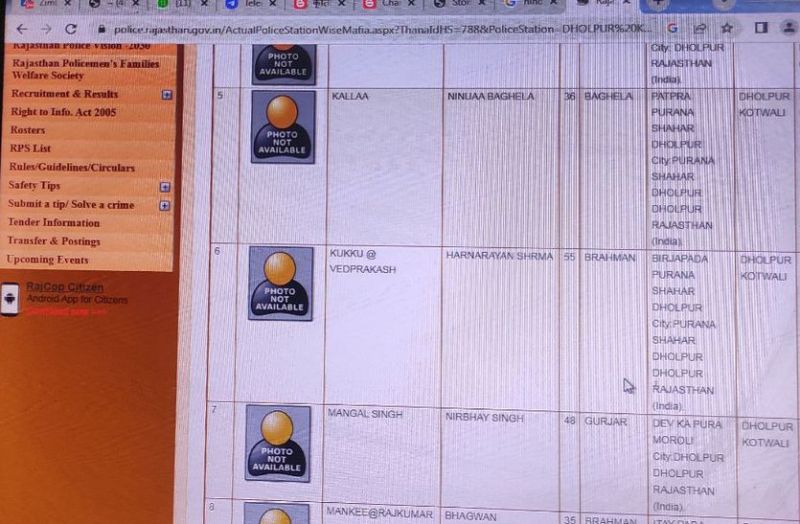Reload the page with refresh icon
The height and width of the screenshot is (524, 800).
click(71, 29)
